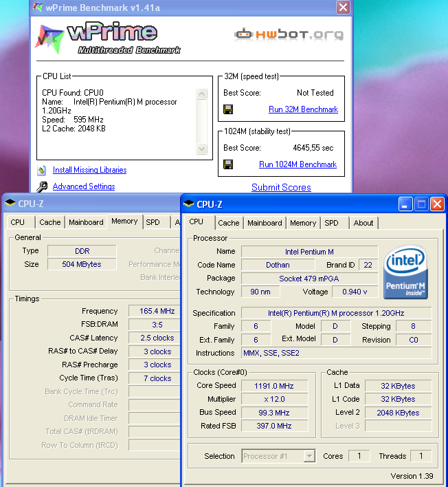Click the L1 Data value '32 KBytes'

tap(398, 386)
